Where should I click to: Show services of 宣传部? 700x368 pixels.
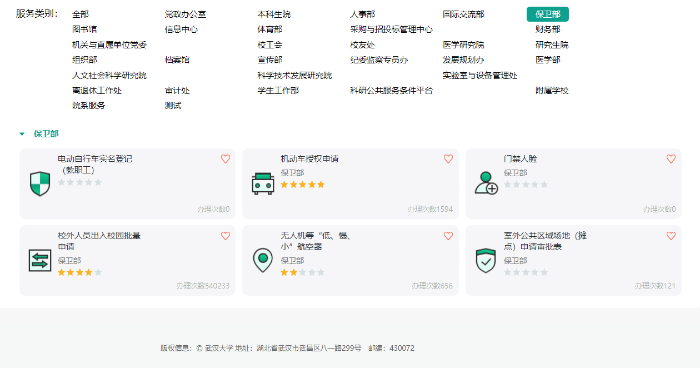click(270, 60)
